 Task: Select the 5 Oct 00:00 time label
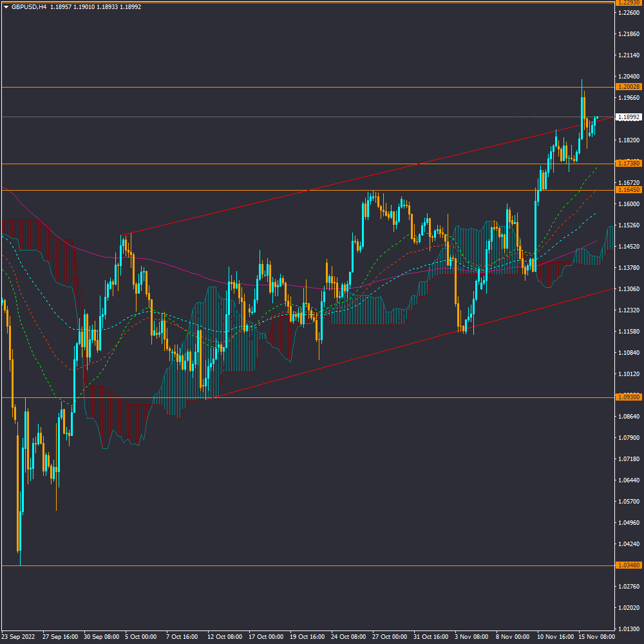(141, 636)
